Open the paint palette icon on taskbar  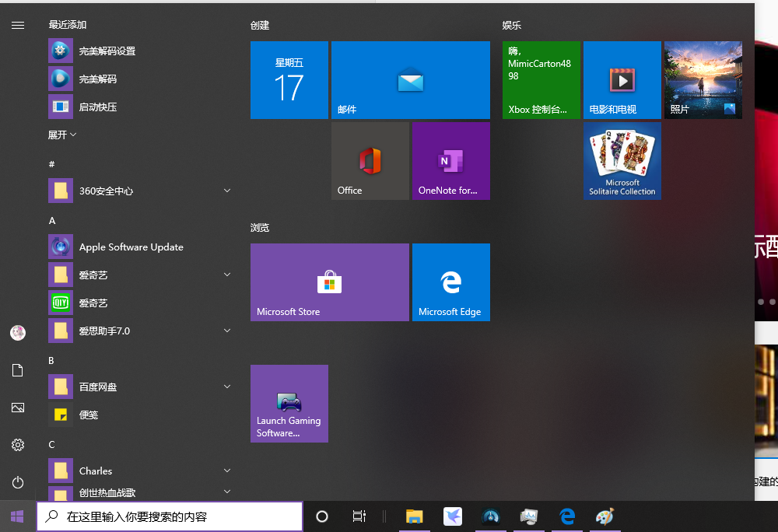click(605, 516)
